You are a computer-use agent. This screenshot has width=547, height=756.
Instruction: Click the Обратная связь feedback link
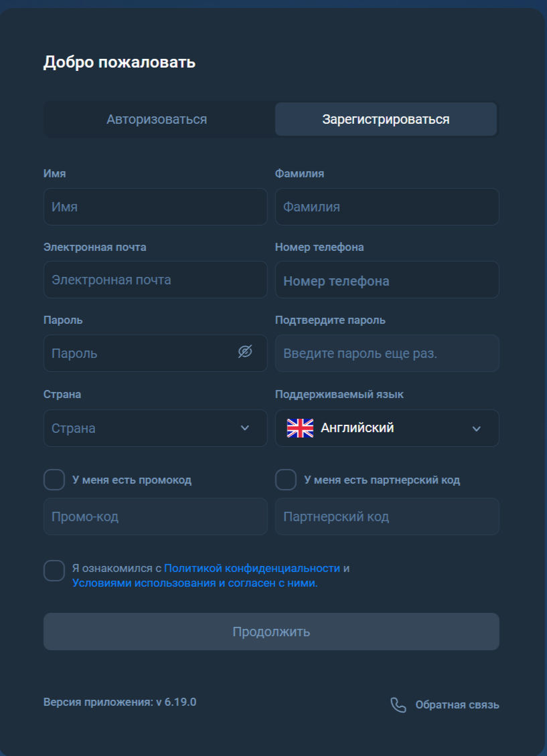tap(457, 705)
